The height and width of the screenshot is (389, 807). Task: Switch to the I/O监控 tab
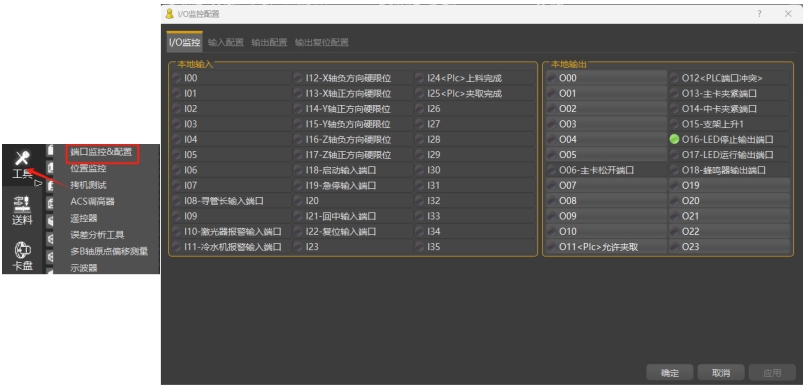[184, 42]
